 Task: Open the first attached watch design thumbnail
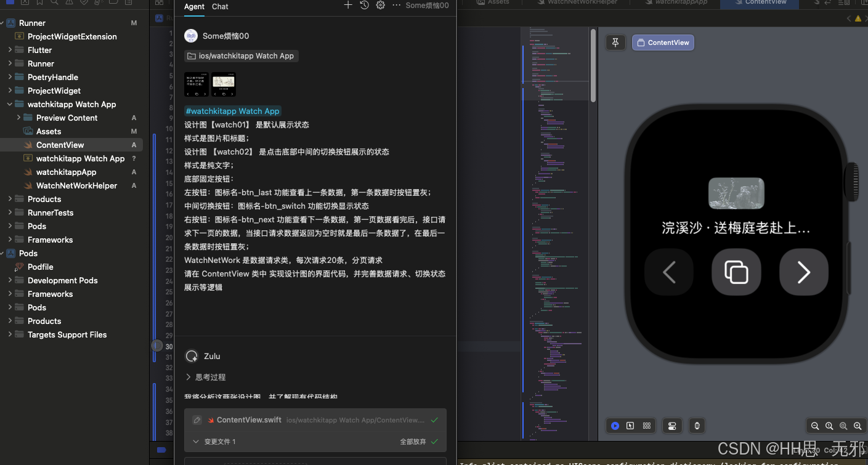tap(197, 84)
